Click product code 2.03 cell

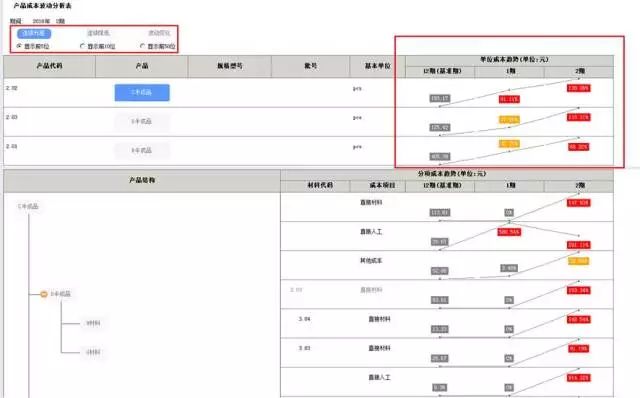pos(12,117)
